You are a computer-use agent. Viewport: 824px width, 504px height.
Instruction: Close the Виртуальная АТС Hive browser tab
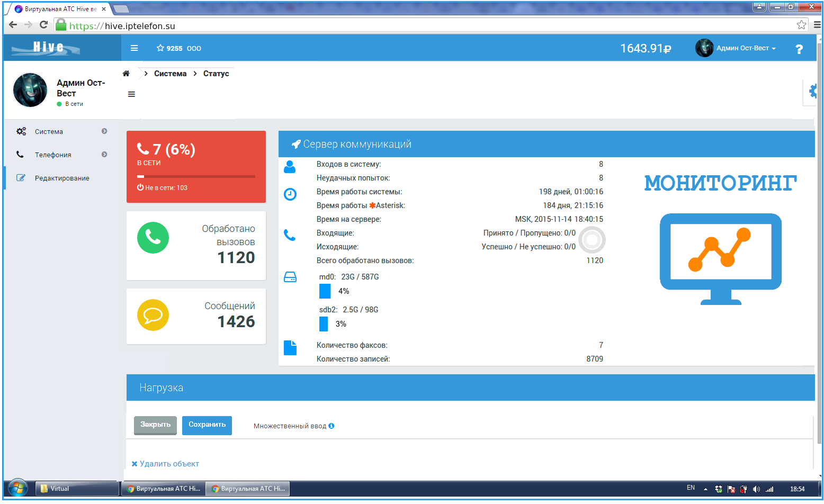click(x=104, y=9)
